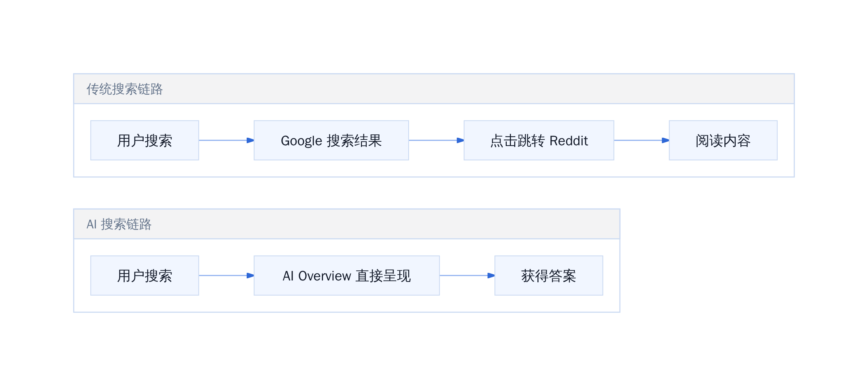Select the 获得答案 node

(549, 275)
